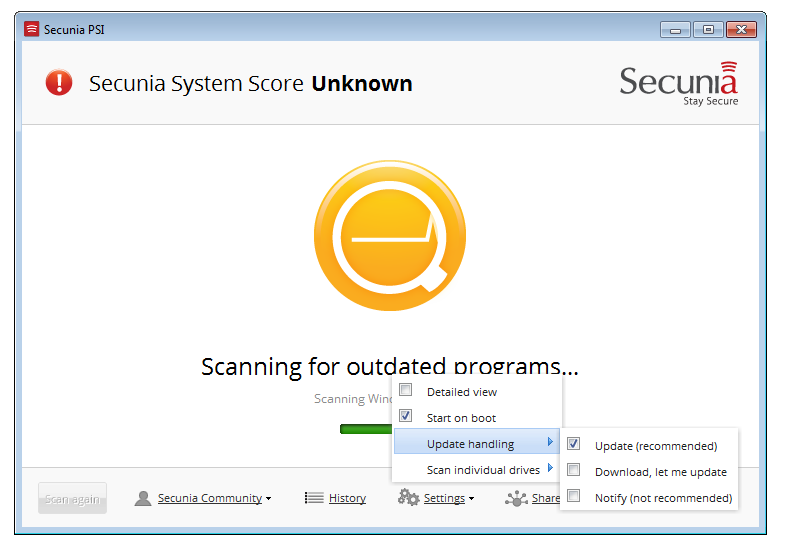Click the Settings gears icon
This screenshot has width=786, height=547.
408,497
